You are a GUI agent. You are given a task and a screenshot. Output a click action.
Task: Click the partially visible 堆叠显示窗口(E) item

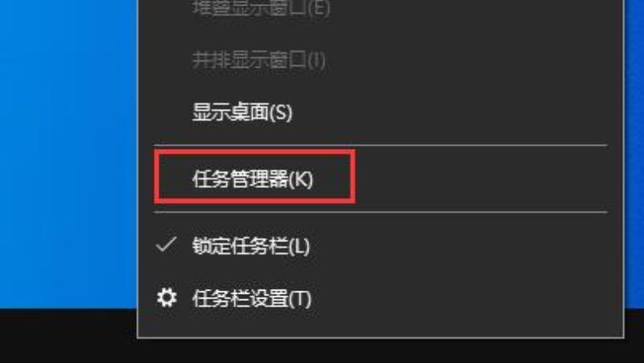point(261,8)
